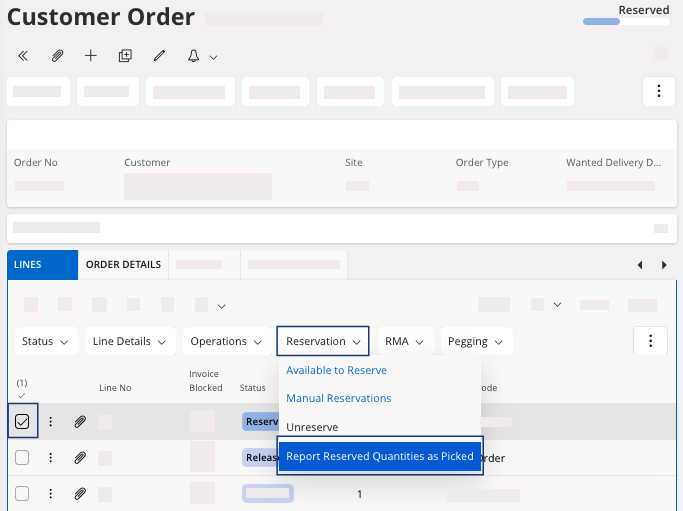Uncheck the selected first row checkbox
Screen dimensions: 683x511
pyautogui.click(x=22, y=422)
